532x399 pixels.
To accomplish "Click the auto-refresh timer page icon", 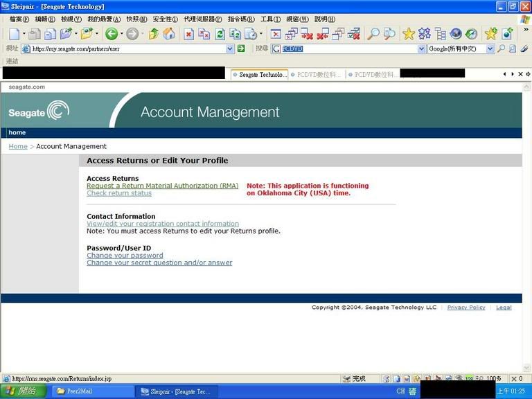I will point(251,34).
